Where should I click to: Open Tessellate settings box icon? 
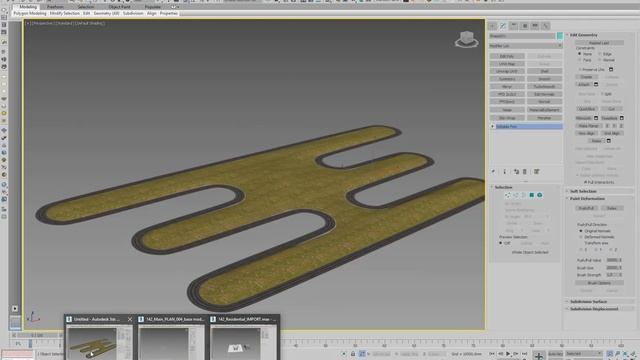click(x=622, y=118)
